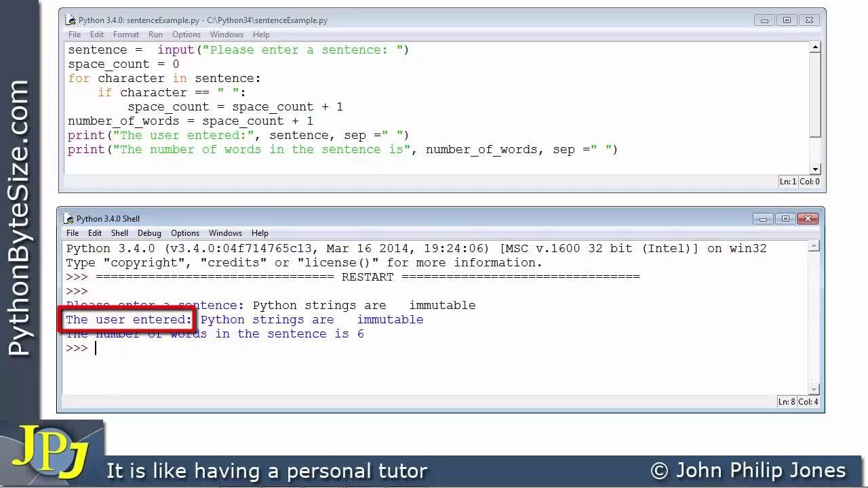868x488 pixels.
Task: Open Debug menu in Python Shell
Action: [149, 233]
